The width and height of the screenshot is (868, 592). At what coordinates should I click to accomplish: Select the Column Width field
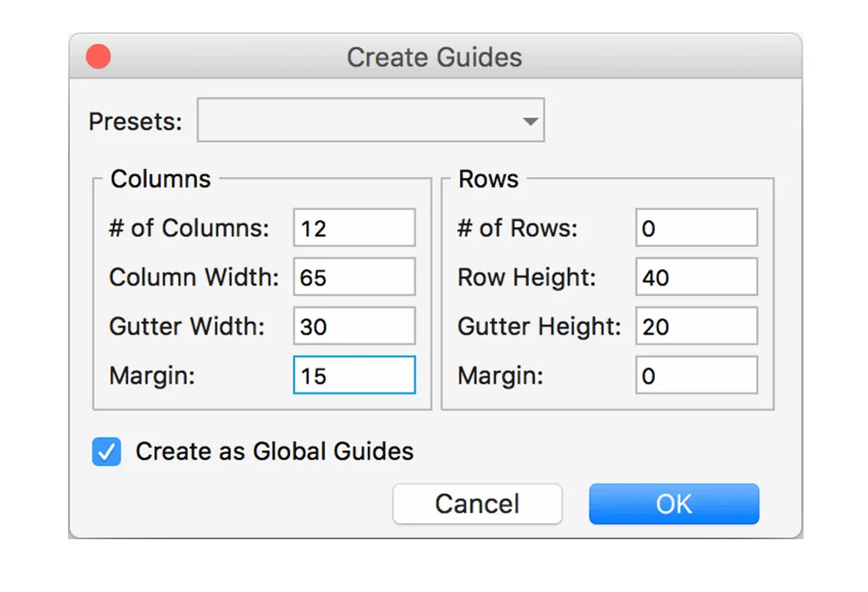point(354,277)
